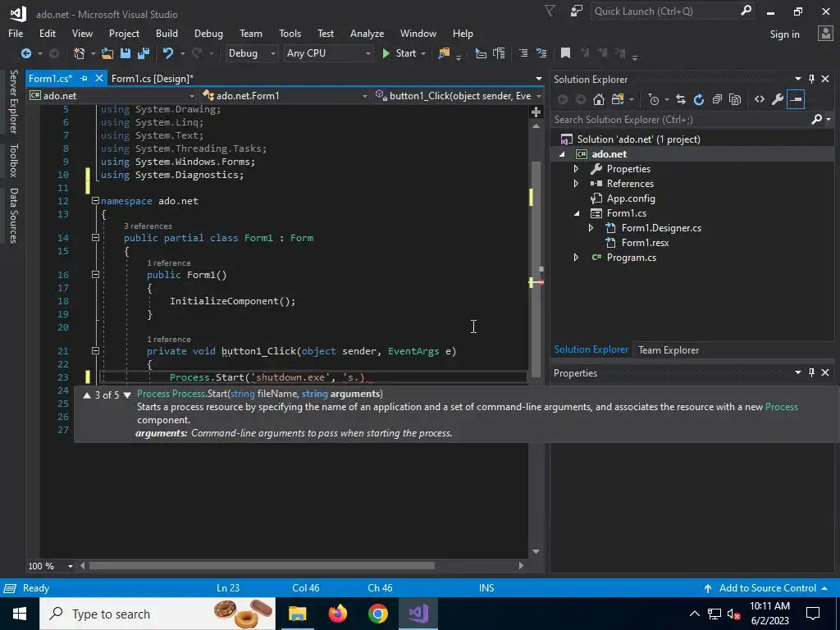Image resolution: width=840 pixels, height=630 pixels.
Task: Open the Debug configuration dropdown
Action: point(251,53)
